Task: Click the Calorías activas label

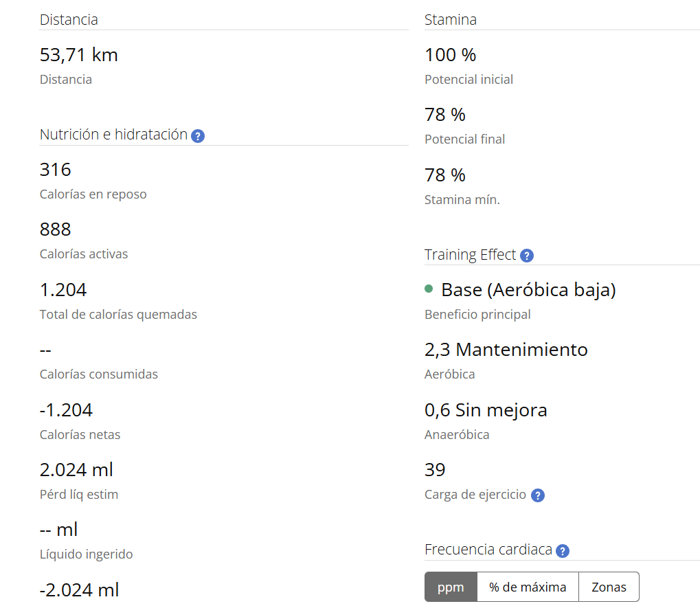Action: click(84, 254)
